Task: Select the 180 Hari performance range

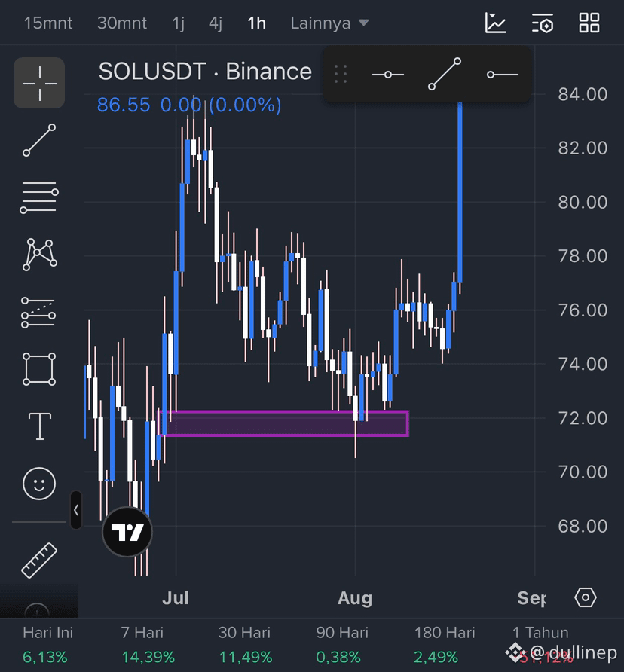Action: coord(445,644)
